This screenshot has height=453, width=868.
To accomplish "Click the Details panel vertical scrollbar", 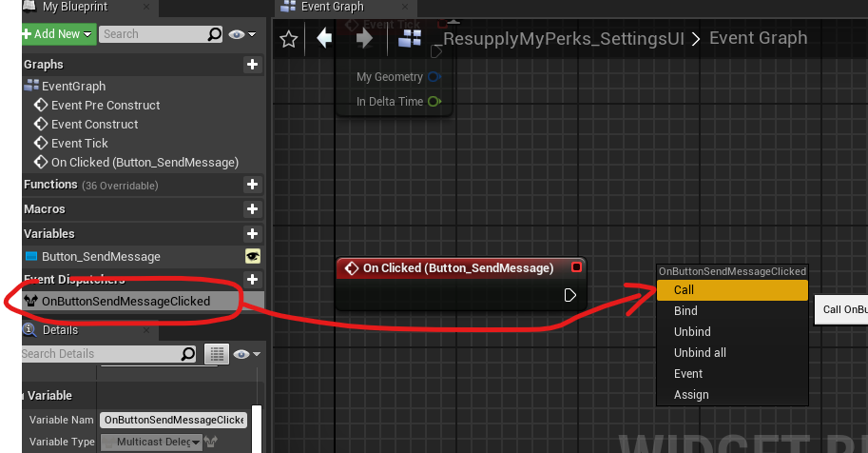I will point(257,428).
